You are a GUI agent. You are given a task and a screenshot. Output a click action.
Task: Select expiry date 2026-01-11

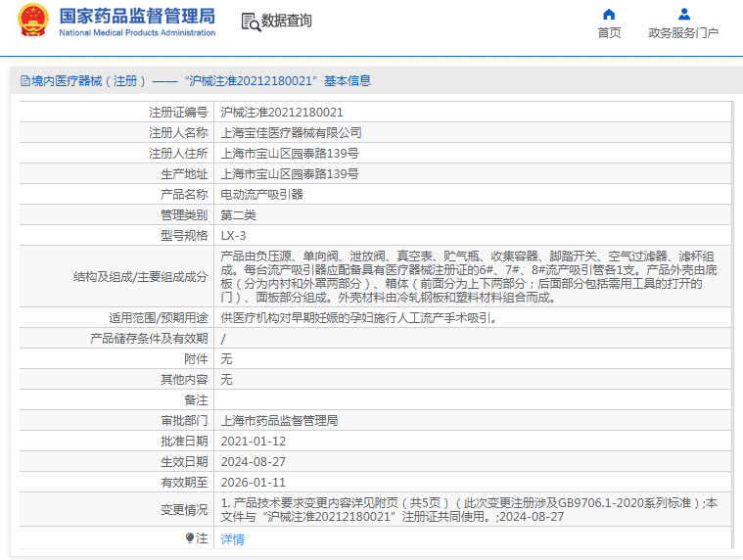tap(254, 483)
